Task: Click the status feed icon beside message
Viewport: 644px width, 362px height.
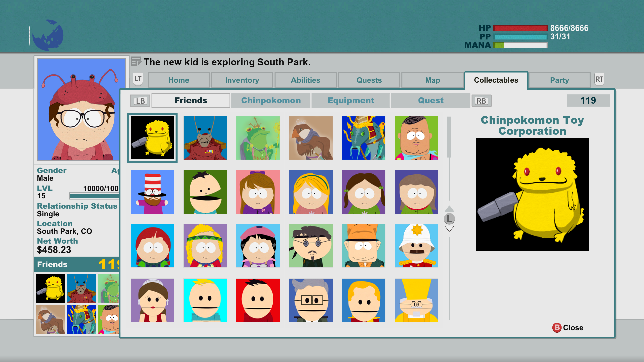Action: pyautogui.click(x=136, y=62)
